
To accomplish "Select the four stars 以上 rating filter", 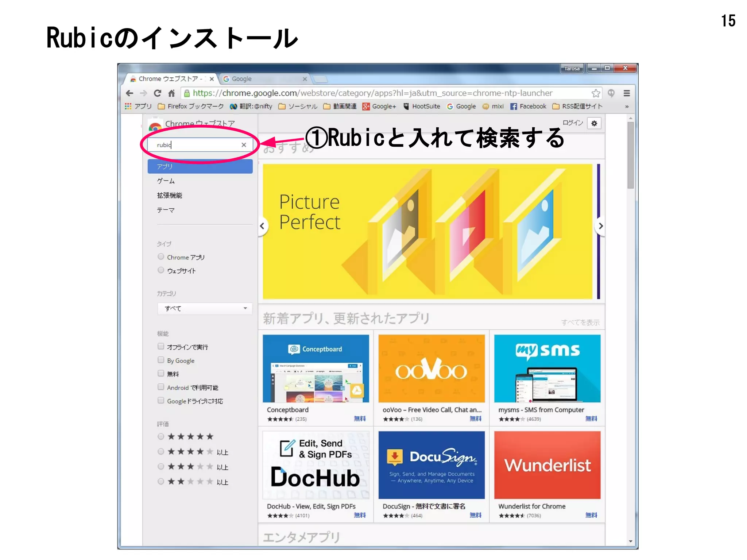I will coord(161,451).
